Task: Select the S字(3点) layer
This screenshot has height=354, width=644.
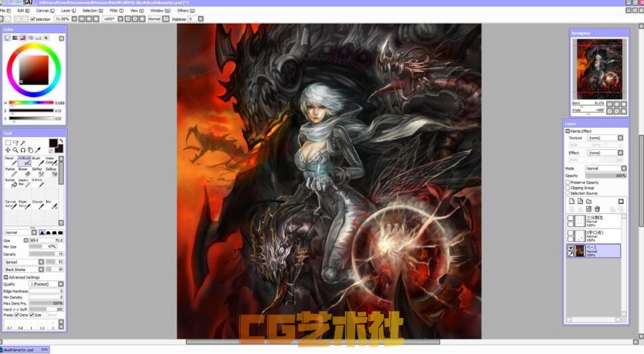Action: (593, 236)
